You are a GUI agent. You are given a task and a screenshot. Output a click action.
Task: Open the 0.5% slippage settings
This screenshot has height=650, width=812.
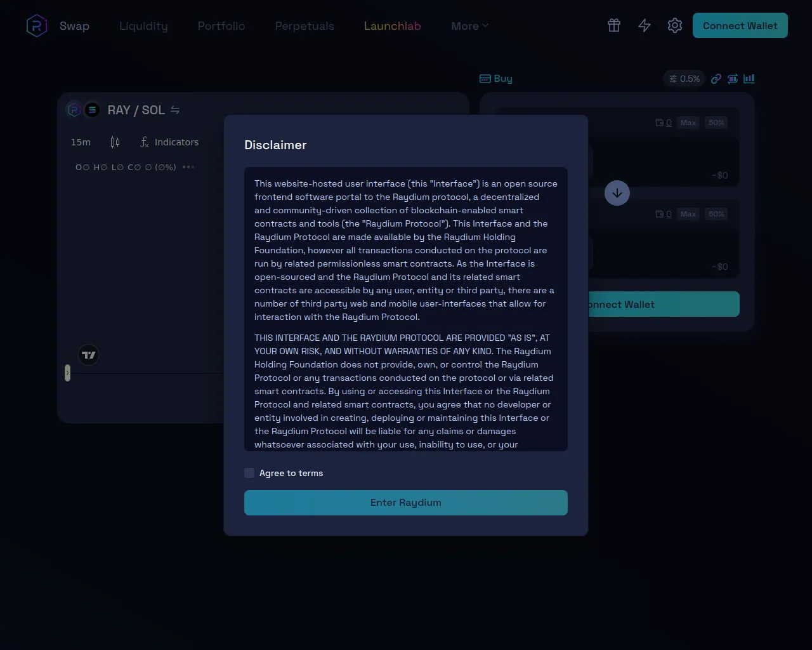coord(684,79)
